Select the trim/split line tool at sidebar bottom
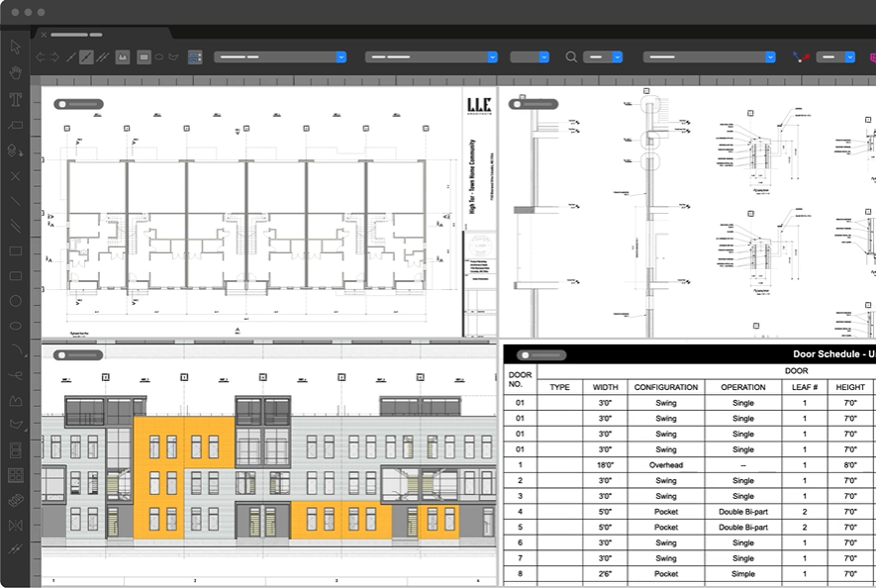Viewport: 876px width, 588px height. tap(15, 549)
